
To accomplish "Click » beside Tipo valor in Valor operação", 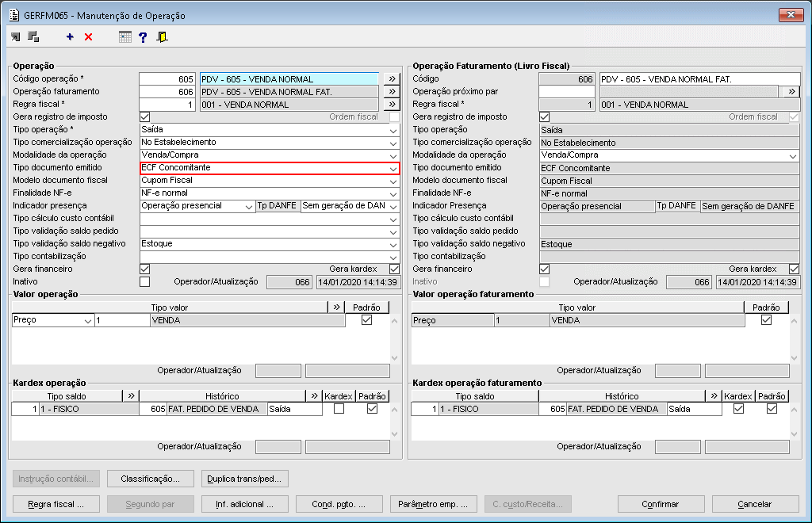I will 336,307.
